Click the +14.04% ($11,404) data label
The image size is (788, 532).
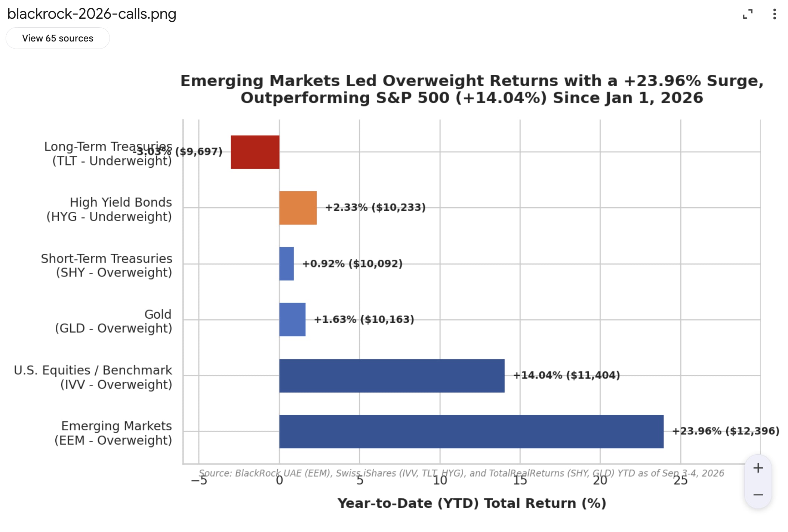point(566,375)
